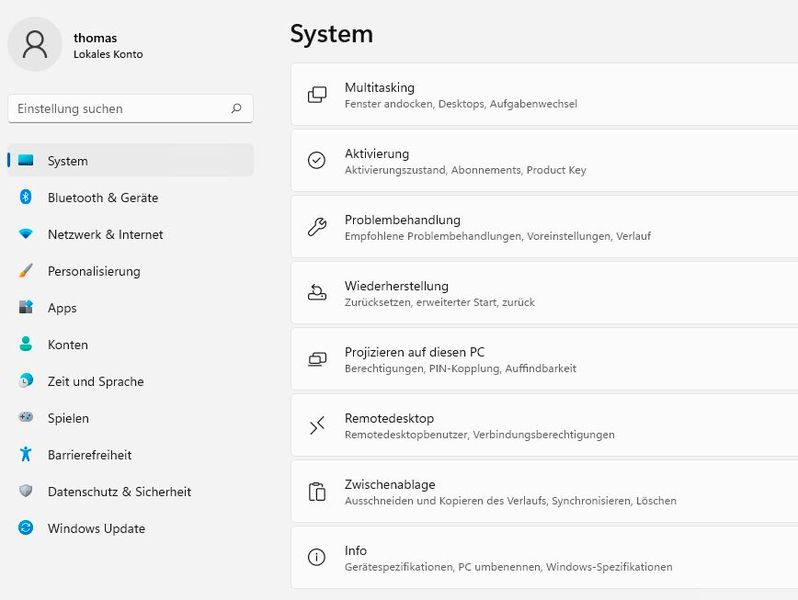
Task: Open the Wiederherstellung settings card
Action: pos(545,293)
